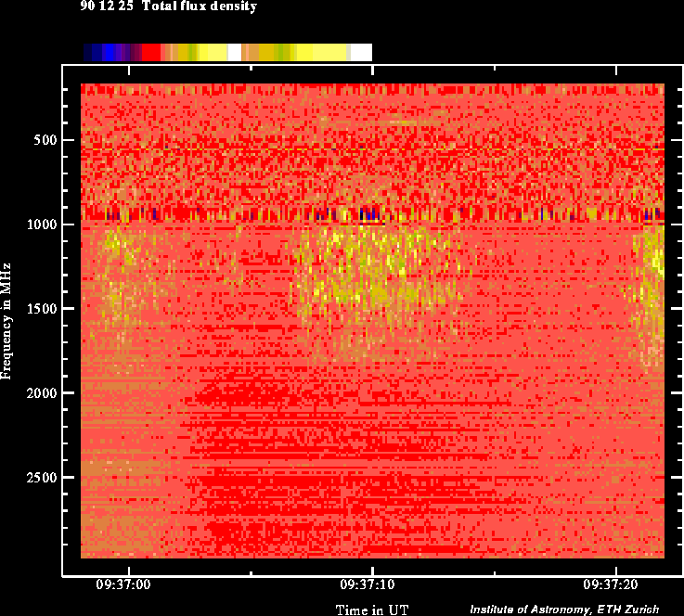Click 'Institute of Astronomy, ETH Zurich' credit

click(x=564, y=610)
